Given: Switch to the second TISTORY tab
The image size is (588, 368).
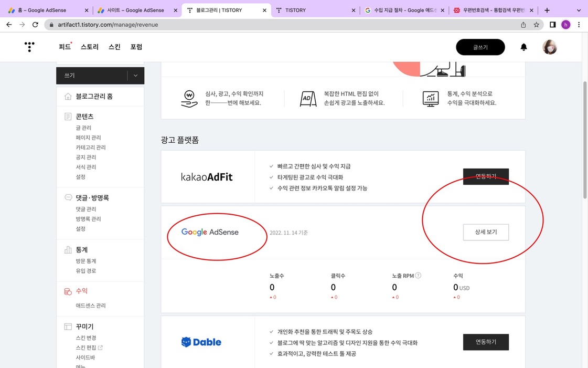Looking at the screenshot, I should pos(315,10).
